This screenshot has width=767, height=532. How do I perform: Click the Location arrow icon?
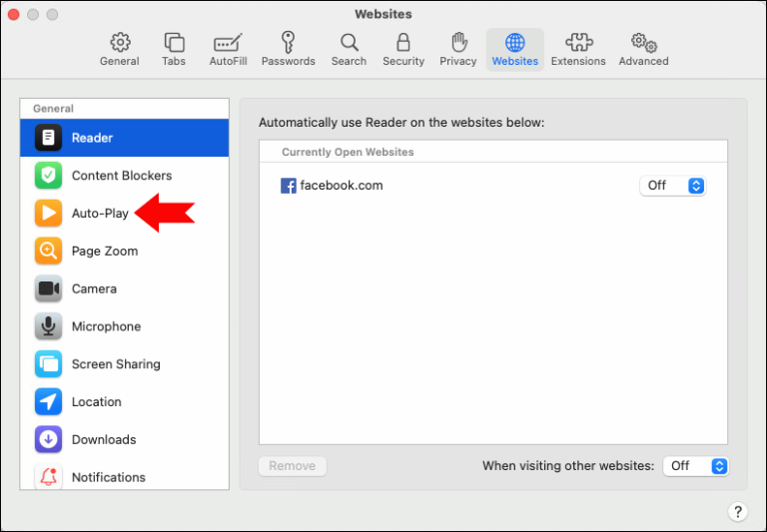pyautogui.click(x=48, y=401)
